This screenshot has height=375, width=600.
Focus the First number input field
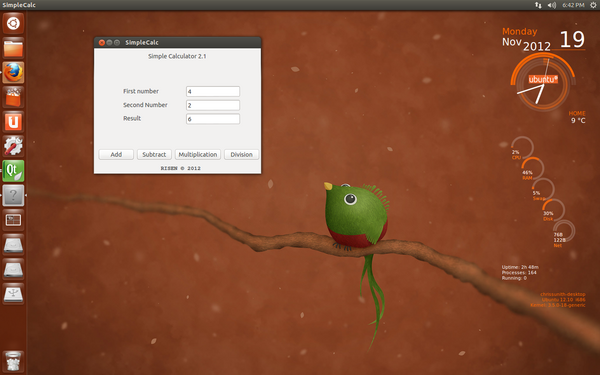213,91
